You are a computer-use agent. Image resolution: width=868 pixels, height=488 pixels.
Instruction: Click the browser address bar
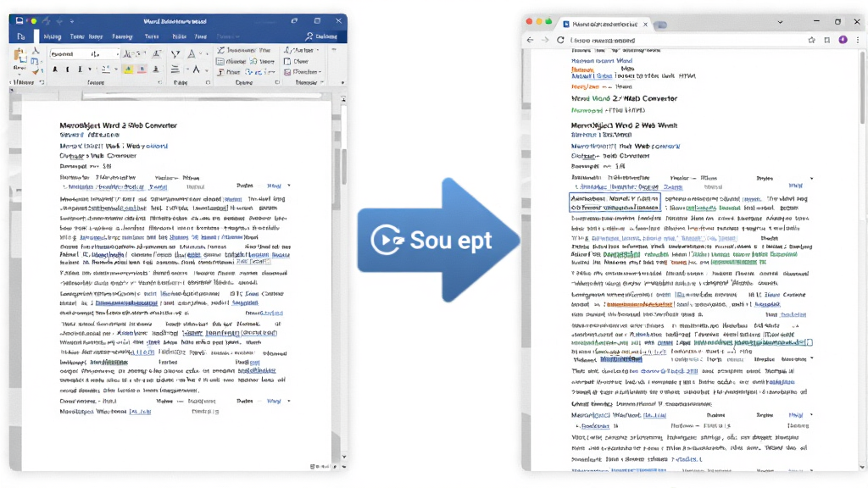point(687,40)
